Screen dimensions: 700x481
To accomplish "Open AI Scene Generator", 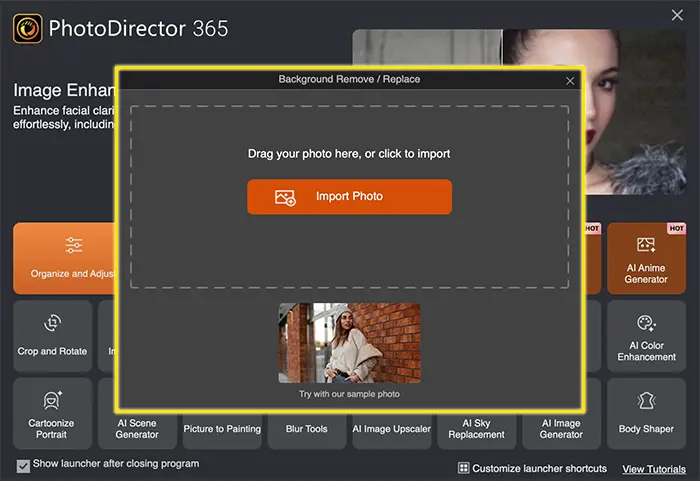I will 137,429.
